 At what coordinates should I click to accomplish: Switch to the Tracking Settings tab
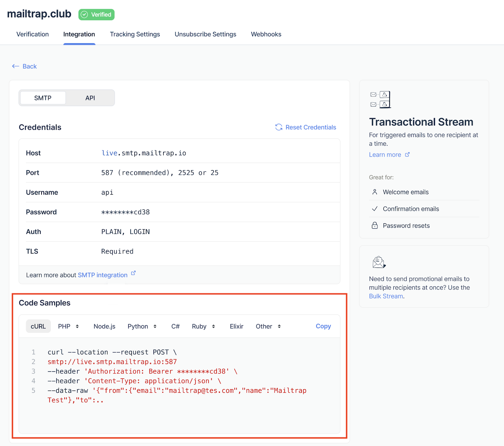[135, 34]
